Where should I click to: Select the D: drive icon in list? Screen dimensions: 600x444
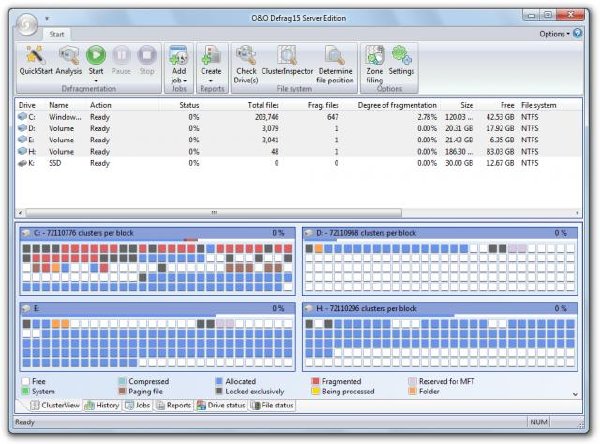click(x=23, y=128)
